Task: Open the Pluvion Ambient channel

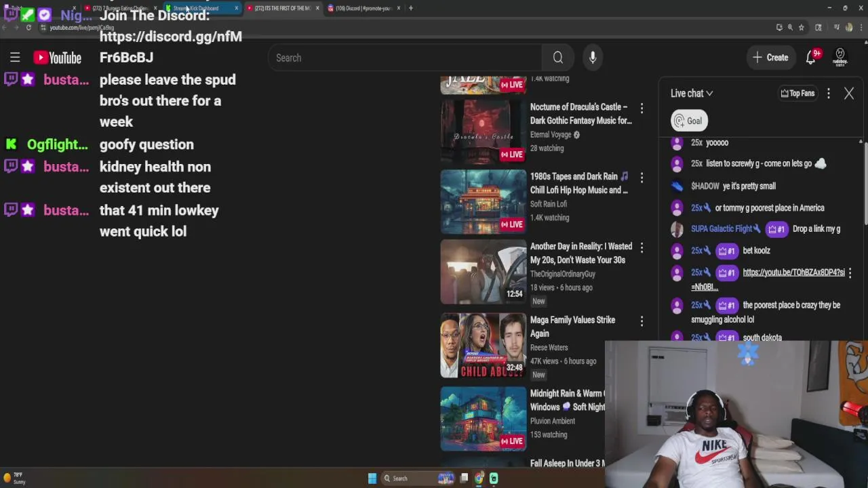Action: pos(552,421)
